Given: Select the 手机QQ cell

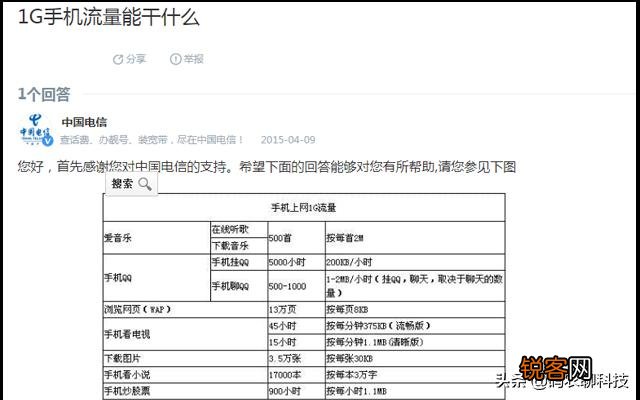Looking at the screenshot, I should pyautogui.click(x=156, y=278).
